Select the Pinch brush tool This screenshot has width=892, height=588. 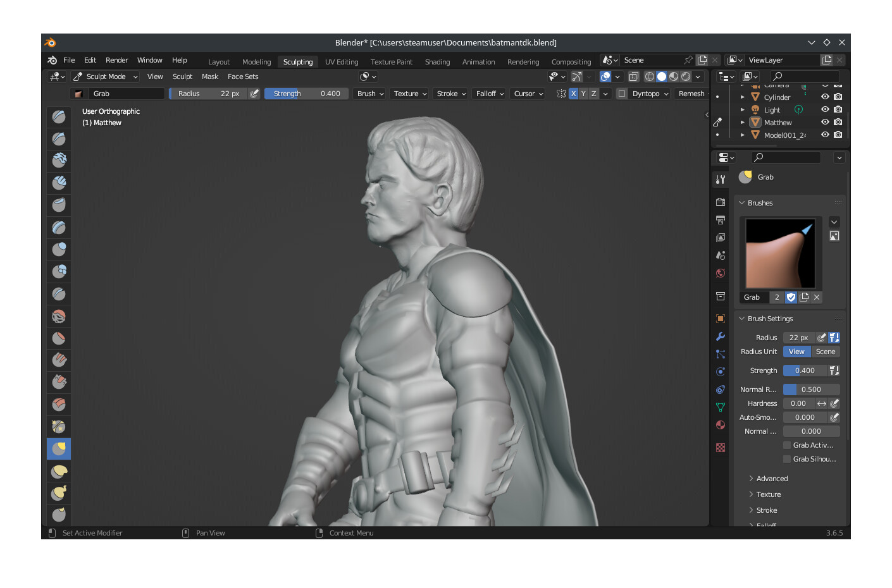click(x=59, y=427)
